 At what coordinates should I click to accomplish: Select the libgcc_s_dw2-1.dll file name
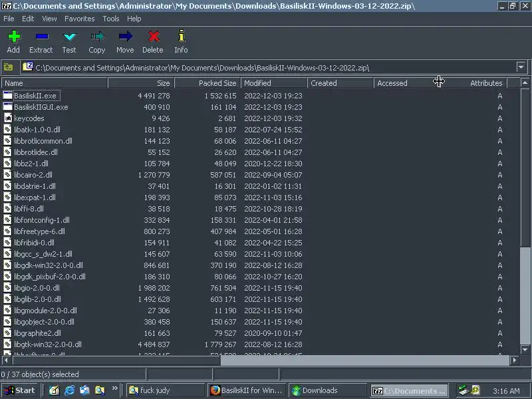coord(43,254)
